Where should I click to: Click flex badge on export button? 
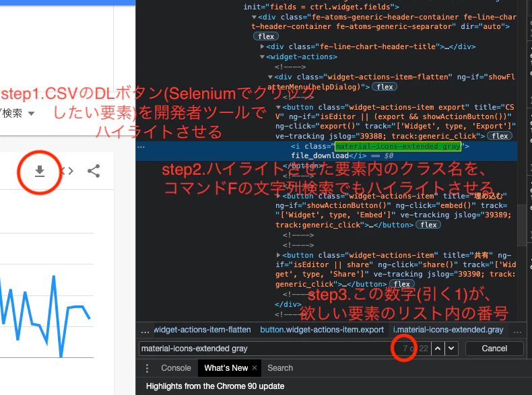point(500,136)
